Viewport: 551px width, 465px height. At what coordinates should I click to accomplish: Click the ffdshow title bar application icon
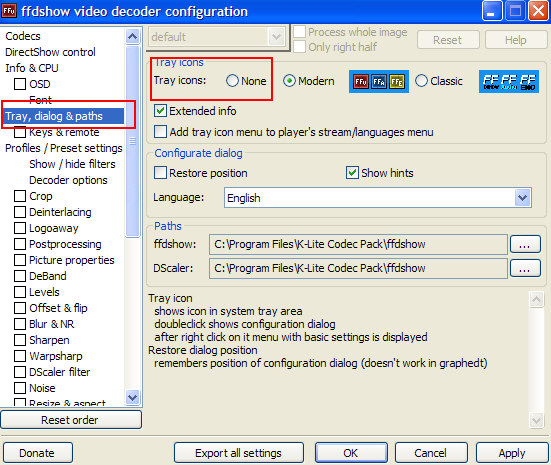click(9, 11)
